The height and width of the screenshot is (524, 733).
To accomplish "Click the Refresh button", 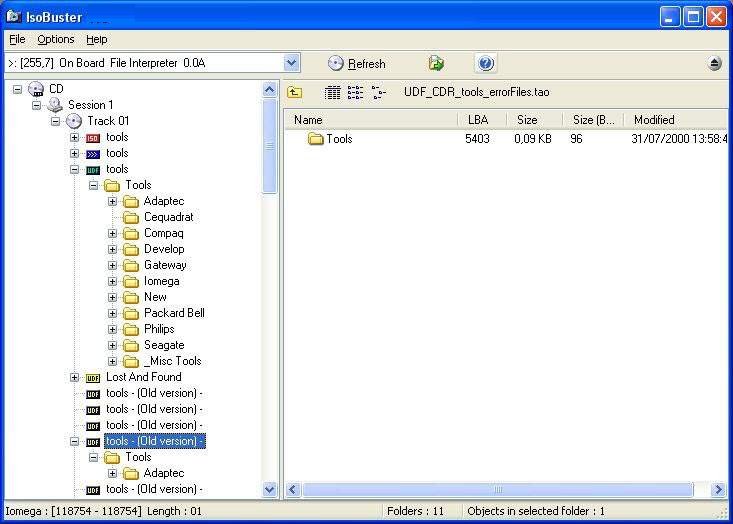I will pos(357,64).
